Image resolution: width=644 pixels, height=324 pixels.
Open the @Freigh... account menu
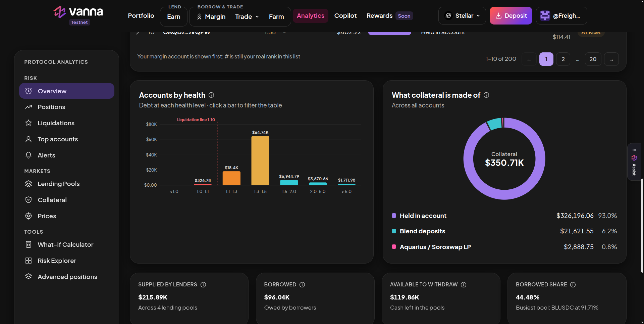tap(561, 16)
